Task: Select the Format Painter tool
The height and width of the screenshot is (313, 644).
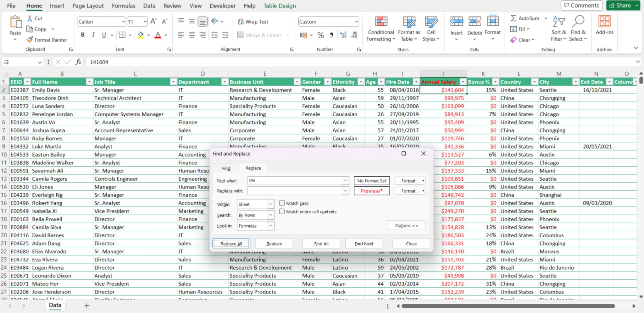Action: [47, 40]
